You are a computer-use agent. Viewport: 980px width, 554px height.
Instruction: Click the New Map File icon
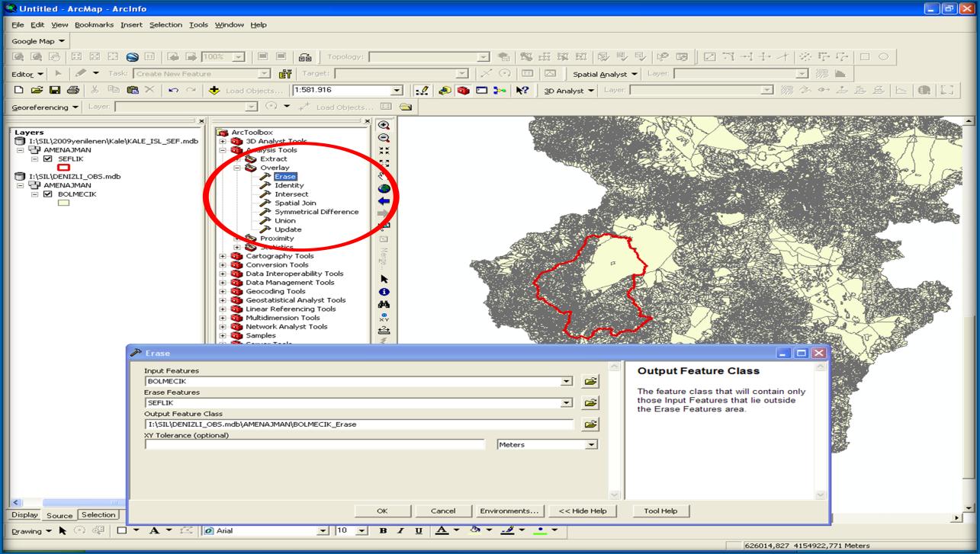[x=19, y=91]
